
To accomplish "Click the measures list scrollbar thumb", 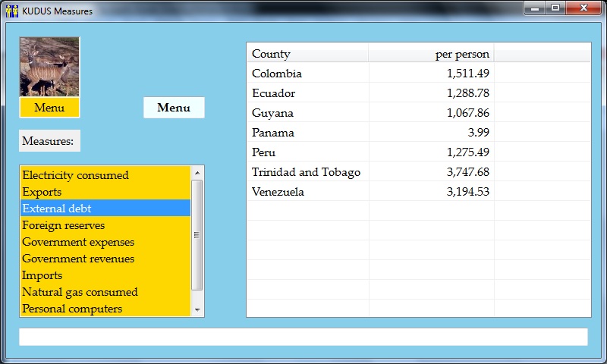I will point(197,235).
